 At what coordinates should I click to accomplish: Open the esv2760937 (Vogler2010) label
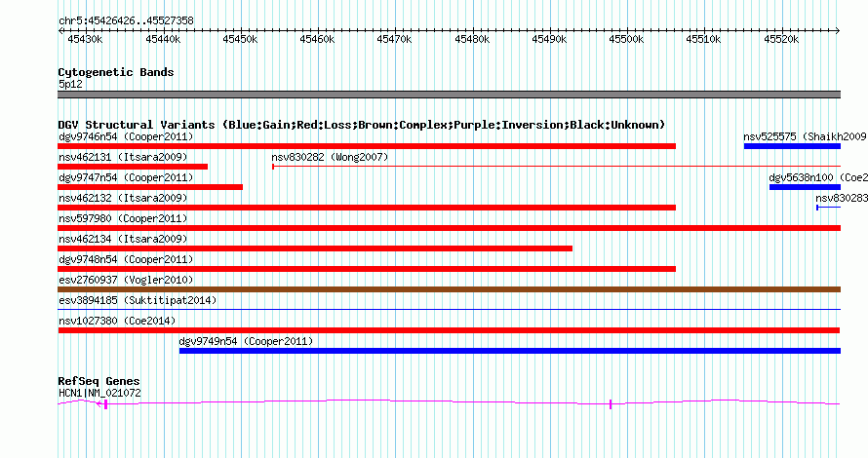coord(126,280)
